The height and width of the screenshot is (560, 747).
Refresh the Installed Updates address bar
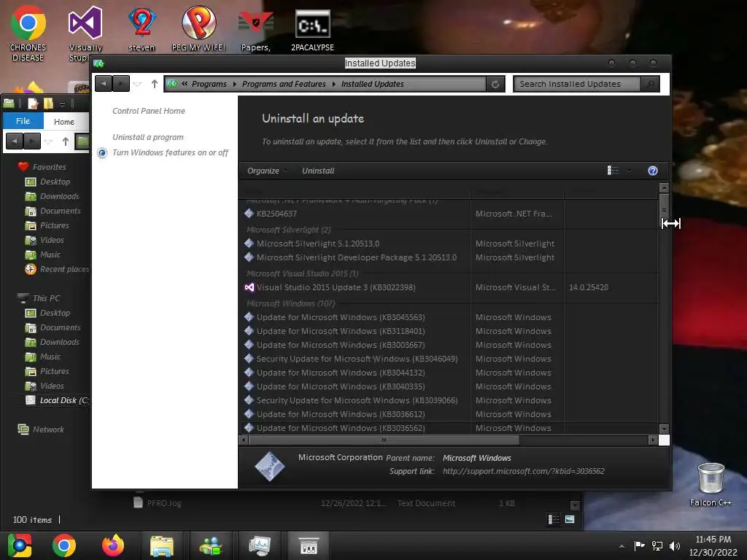tap(495, 85)
